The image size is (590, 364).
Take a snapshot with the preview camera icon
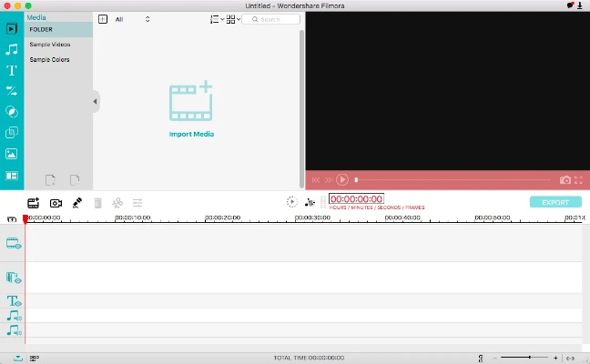click(x=565, y=180)
